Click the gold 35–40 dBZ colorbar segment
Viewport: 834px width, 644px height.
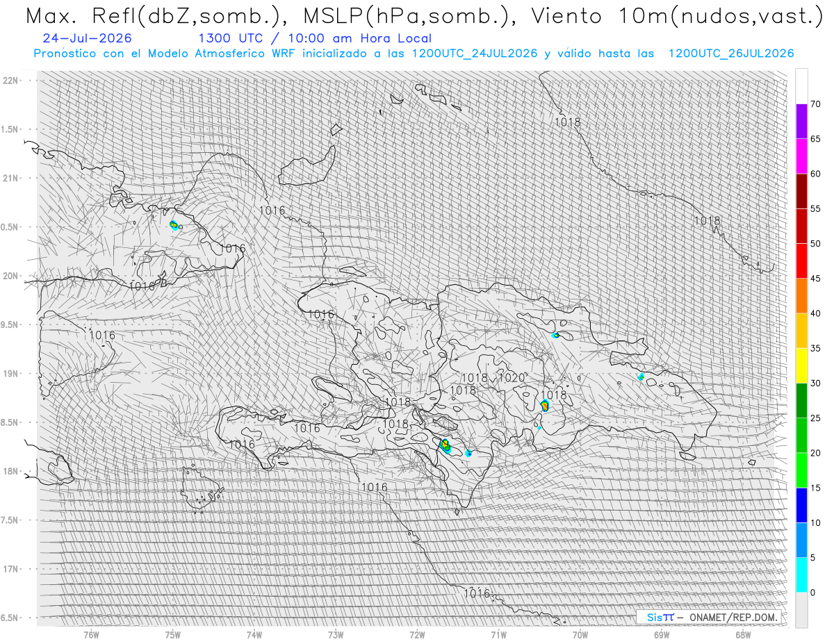(801, 331)
